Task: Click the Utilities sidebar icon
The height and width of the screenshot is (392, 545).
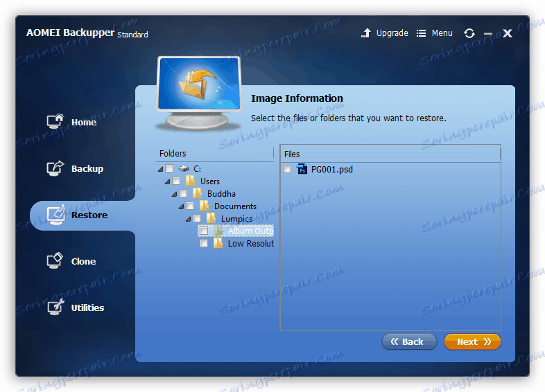Action: point(55,307)
